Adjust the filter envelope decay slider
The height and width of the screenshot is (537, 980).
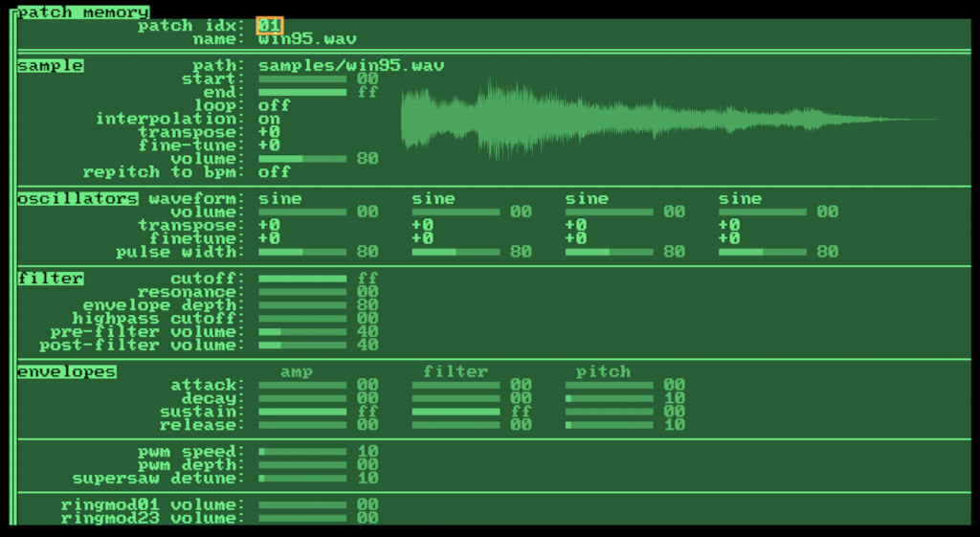[456, 398]
